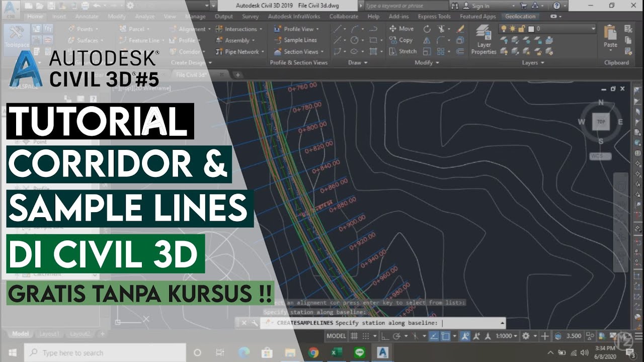Switch to the Geolocation tab
The width and height of the screenshot is (644, 362).
pos(520,17)
